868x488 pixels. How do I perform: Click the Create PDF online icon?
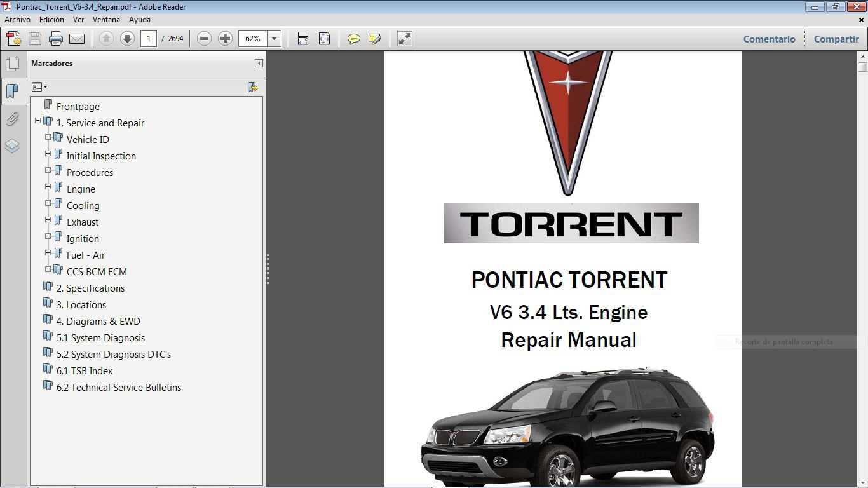coord(13,39)
